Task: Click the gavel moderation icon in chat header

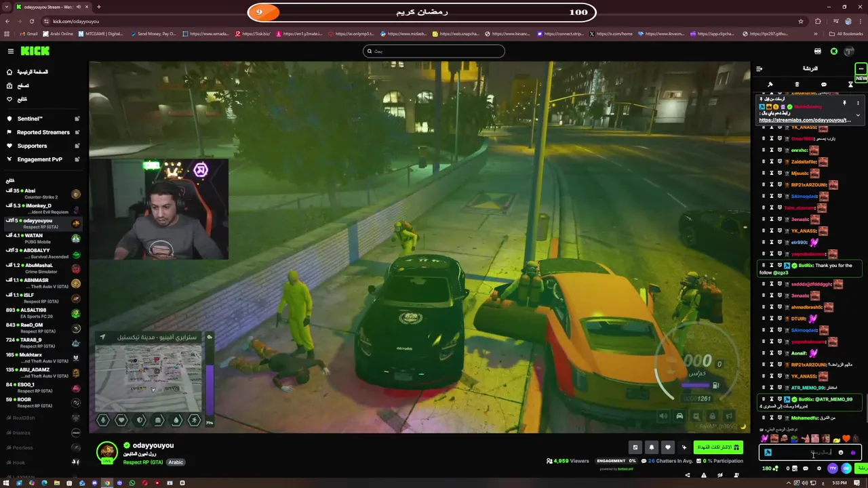Action: click(x=770, y=85)
